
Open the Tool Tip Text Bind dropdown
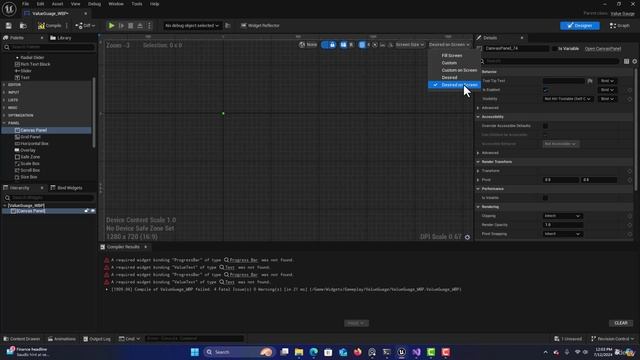(x=607, y=81)
